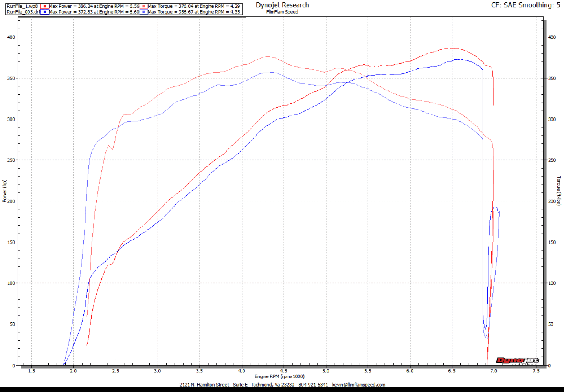Click the 200 tick on the Torque axis

pyautogui.click(x=552, y=201)
